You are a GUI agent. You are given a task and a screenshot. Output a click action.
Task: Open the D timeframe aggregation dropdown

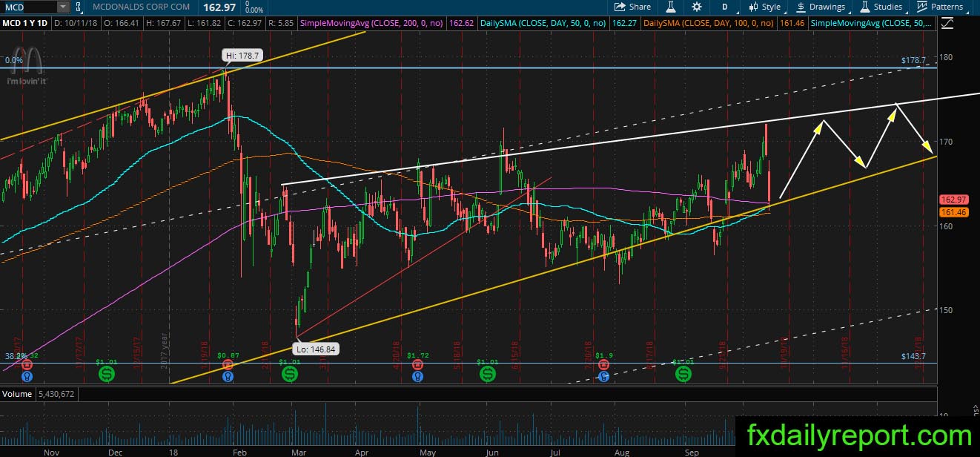coord(724,7)
